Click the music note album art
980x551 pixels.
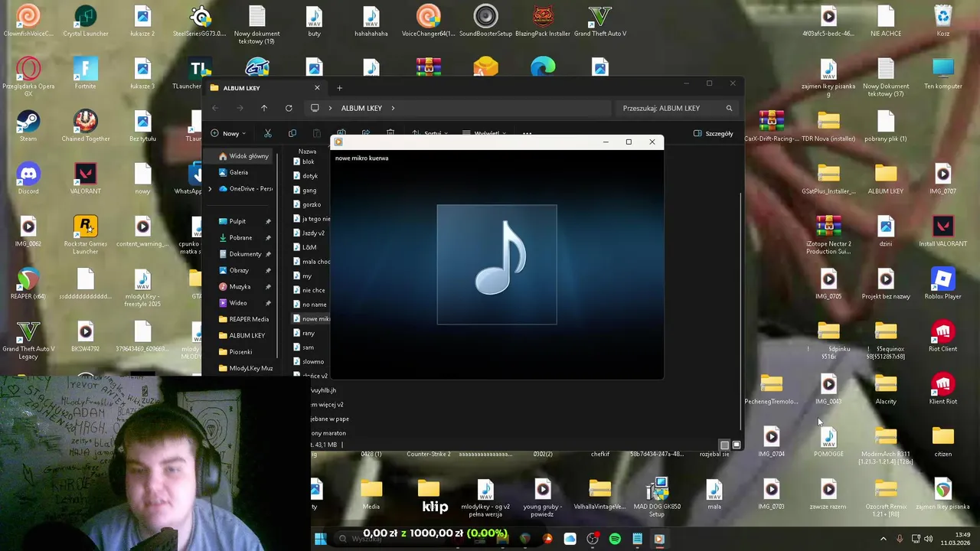tap(497, 264)
